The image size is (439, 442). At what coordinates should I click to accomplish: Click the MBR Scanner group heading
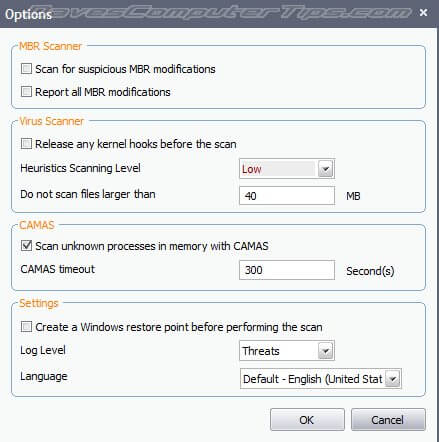click(50, 46)
